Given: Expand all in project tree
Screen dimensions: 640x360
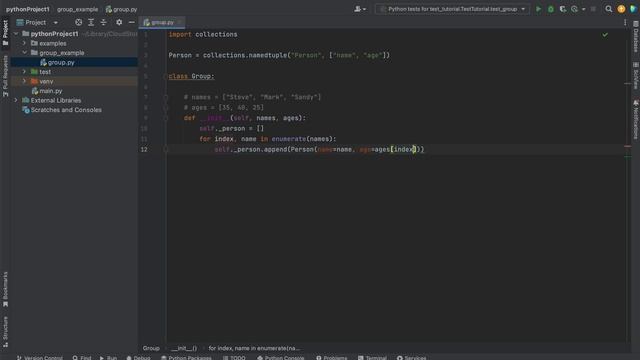Looking at the screenshot, I should (91, 22).
